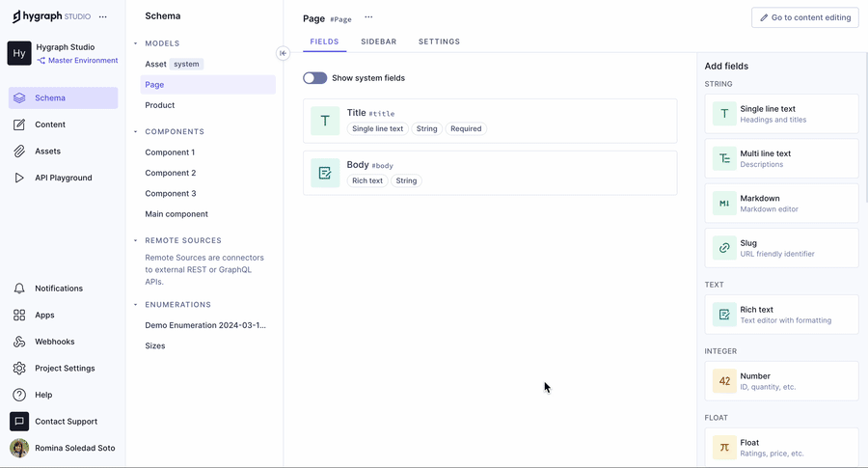Viewport: 868px width, 468px height.
Task: Open the Master Environment link
Action: pos(82,61)
